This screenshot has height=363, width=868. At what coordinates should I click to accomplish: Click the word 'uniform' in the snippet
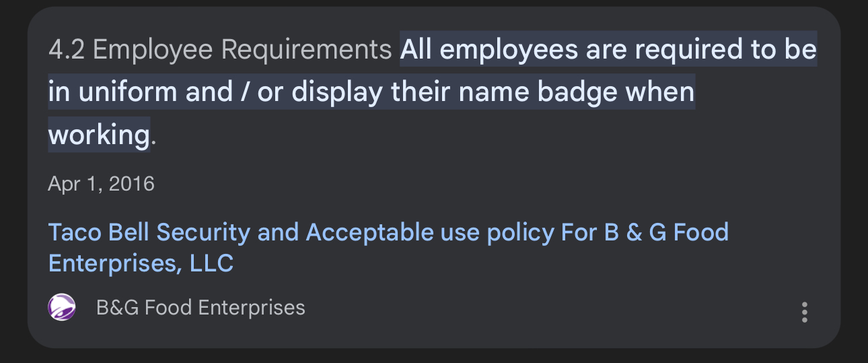tap(128, 92)
